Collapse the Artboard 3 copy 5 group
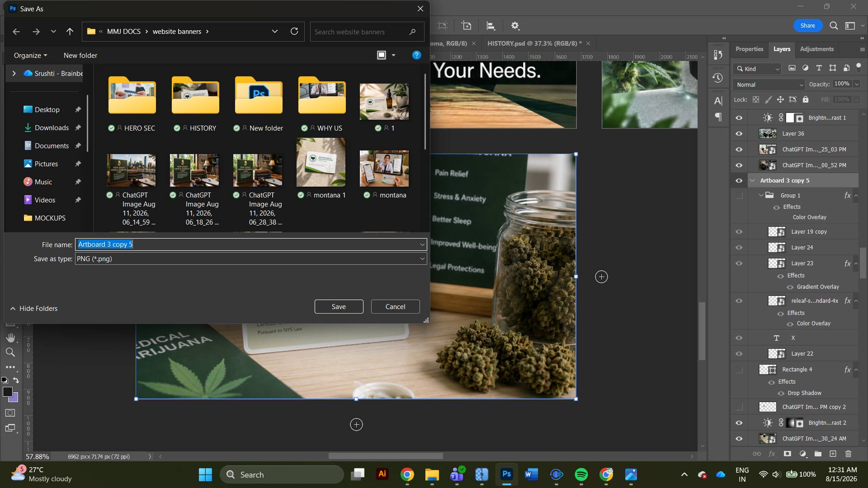Screen dimensions: 868x488 coord(753,181)
